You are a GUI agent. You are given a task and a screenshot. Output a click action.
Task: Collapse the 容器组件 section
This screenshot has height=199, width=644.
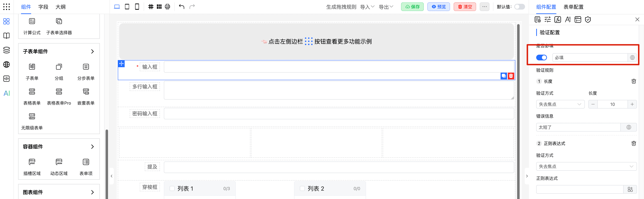tap(92, 147)
